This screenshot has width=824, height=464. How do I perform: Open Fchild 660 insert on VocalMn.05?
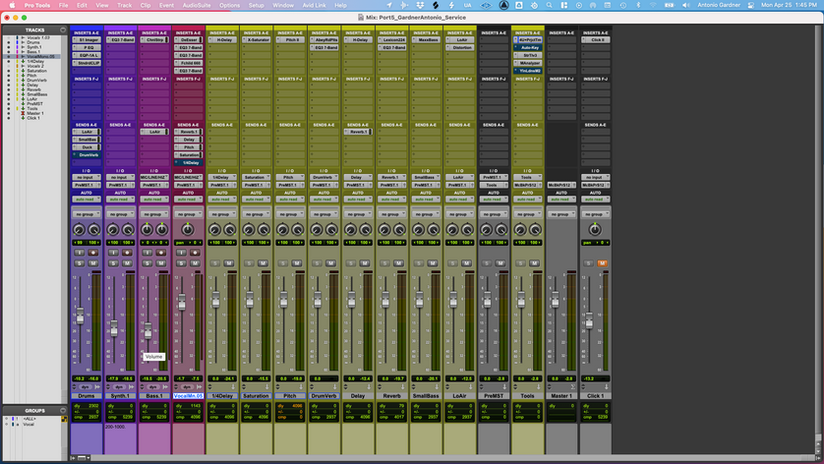tap(188, 63)
